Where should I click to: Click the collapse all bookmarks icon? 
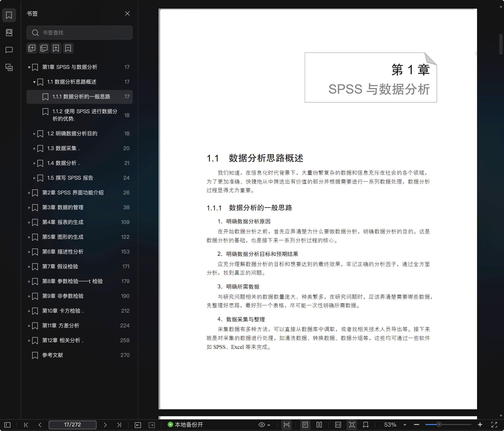[x=44, y=48]
